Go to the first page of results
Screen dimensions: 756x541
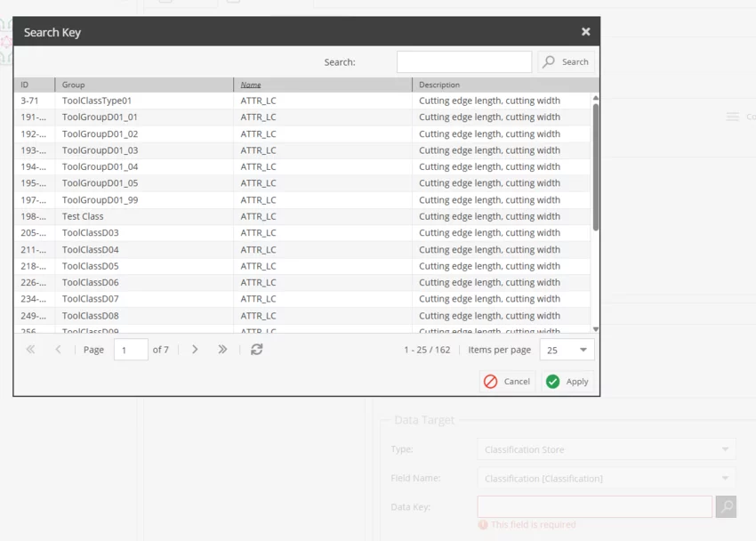30,350
